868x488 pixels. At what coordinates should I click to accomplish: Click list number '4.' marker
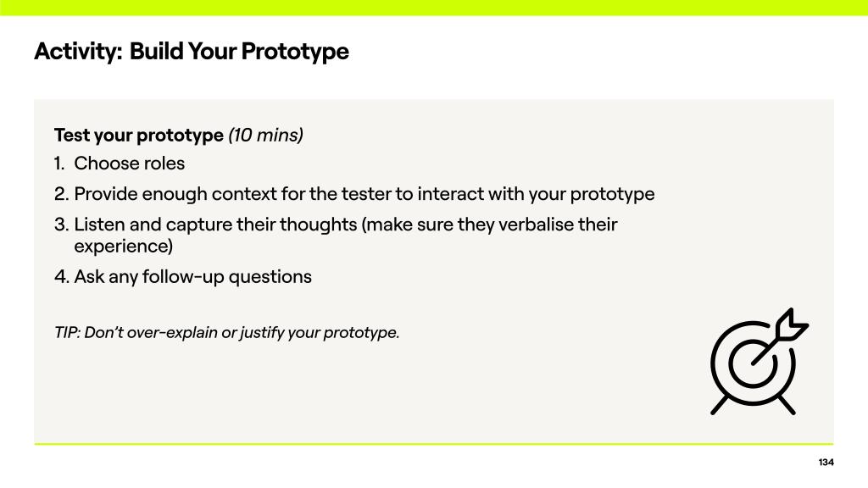(62, 276)
